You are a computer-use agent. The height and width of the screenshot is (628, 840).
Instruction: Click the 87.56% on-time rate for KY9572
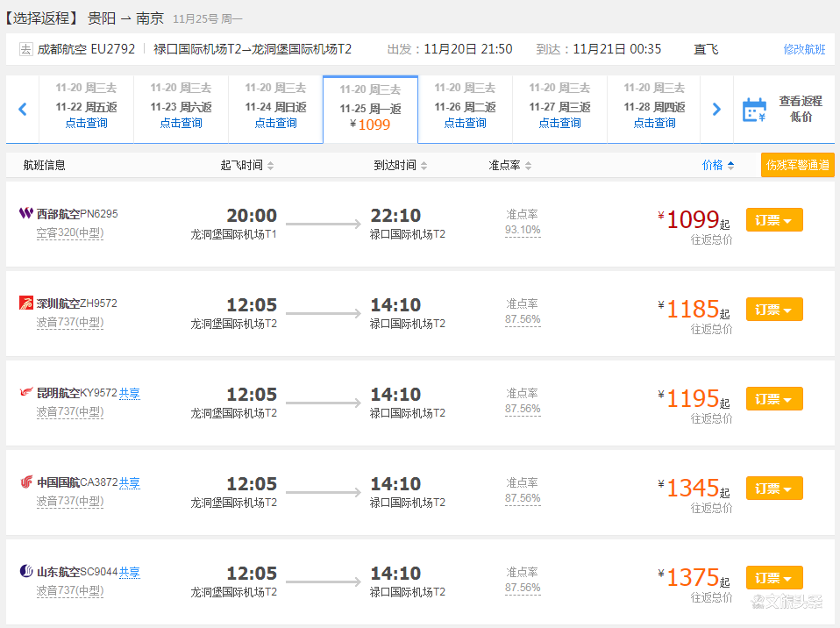(x=523, y=409)
